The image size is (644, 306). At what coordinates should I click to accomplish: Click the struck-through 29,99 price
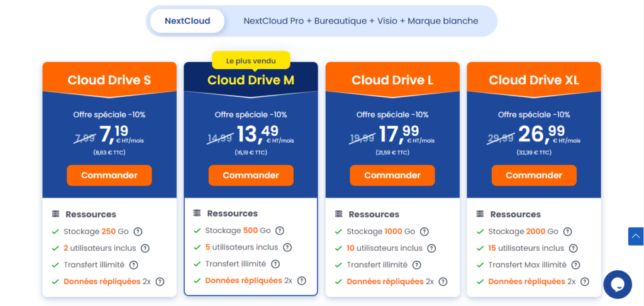click(501, 138)
